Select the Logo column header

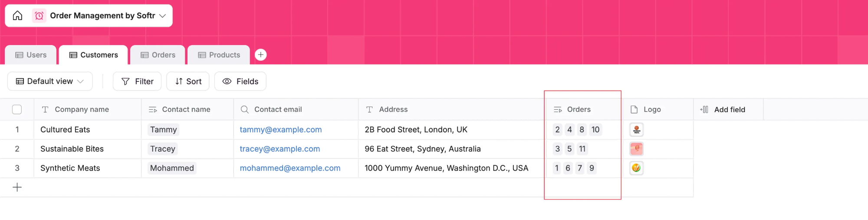[x=658, y=110]
